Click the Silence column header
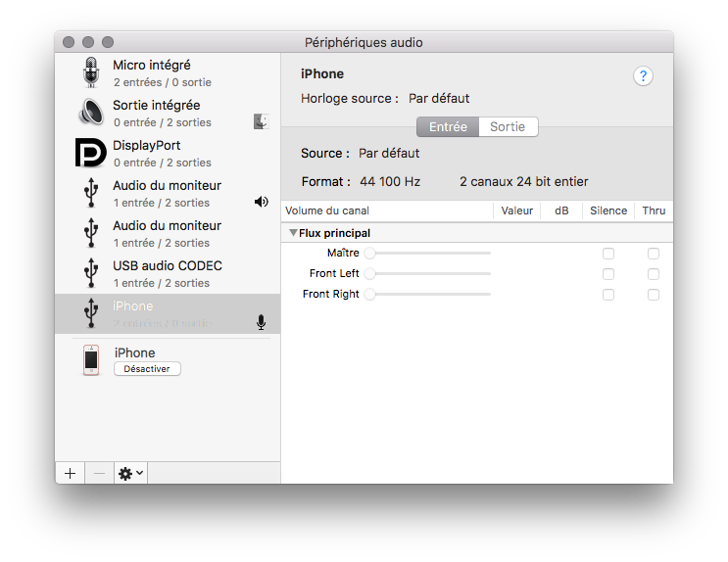 click(x=608, y=211)
